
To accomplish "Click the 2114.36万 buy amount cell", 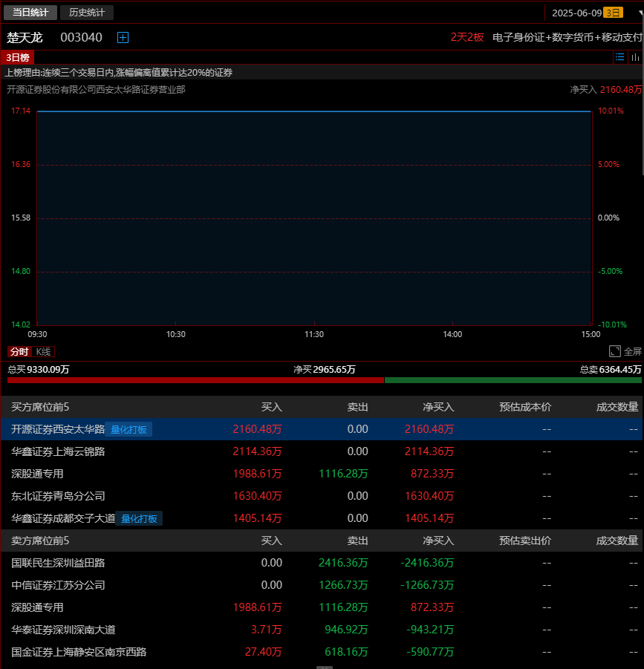I will click(257, 451).
